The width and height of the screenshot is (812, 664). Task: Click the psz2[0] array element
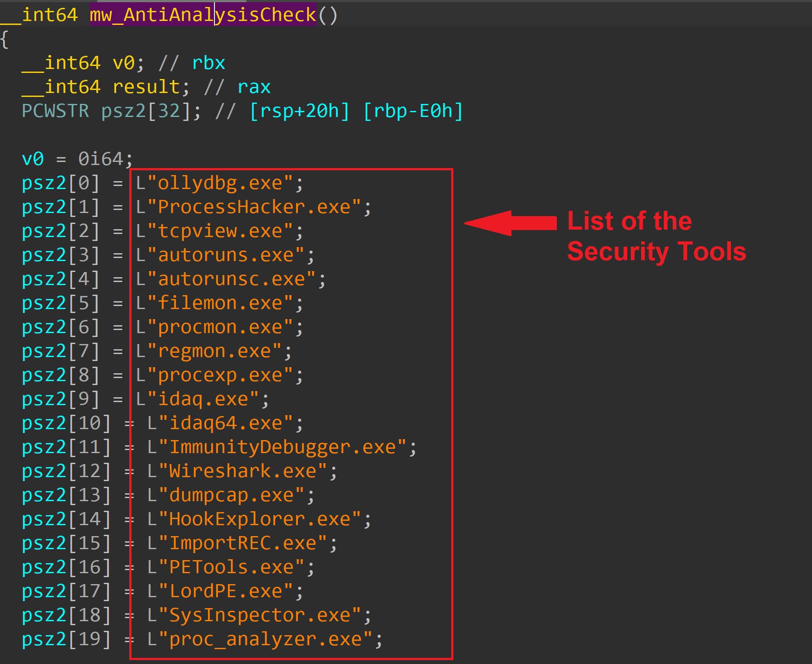[61, 183]
